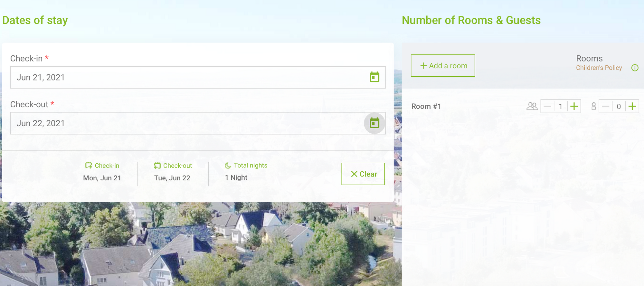Click the 'Dates of stay' heading
Viewport: 644px width, 286px height.
coord(35,20)
